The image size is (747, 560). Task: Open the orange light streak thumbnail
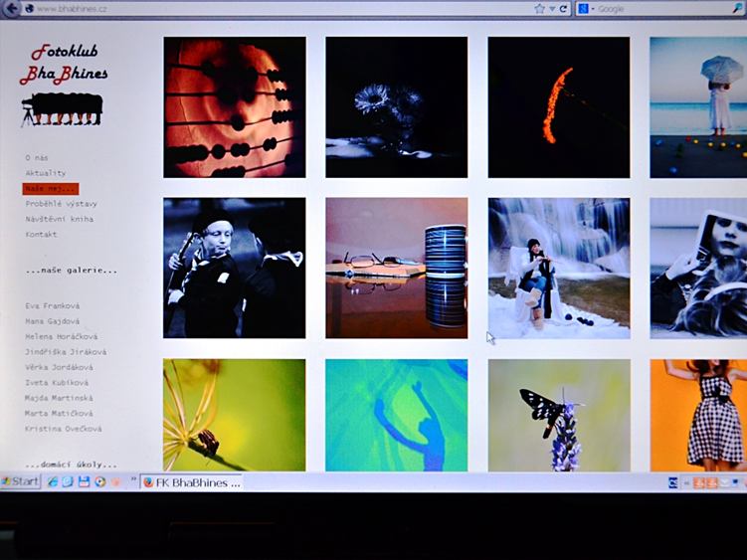[x=559, y=107]
